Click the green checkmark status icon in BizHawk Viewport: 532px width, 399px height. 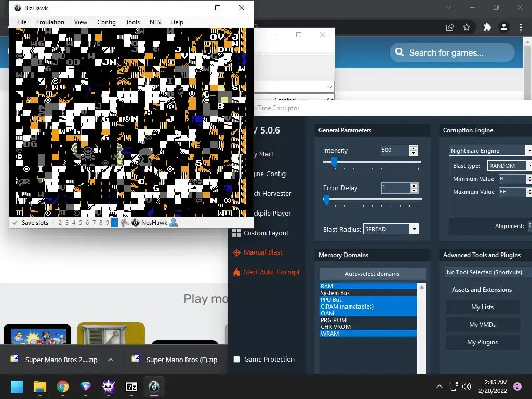[x=15, y=223]
